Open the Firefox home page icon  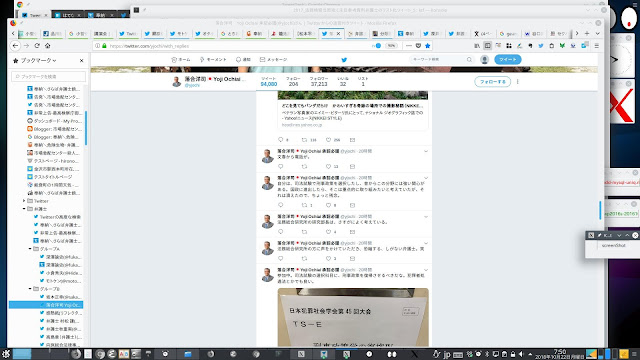coord(47,46)
